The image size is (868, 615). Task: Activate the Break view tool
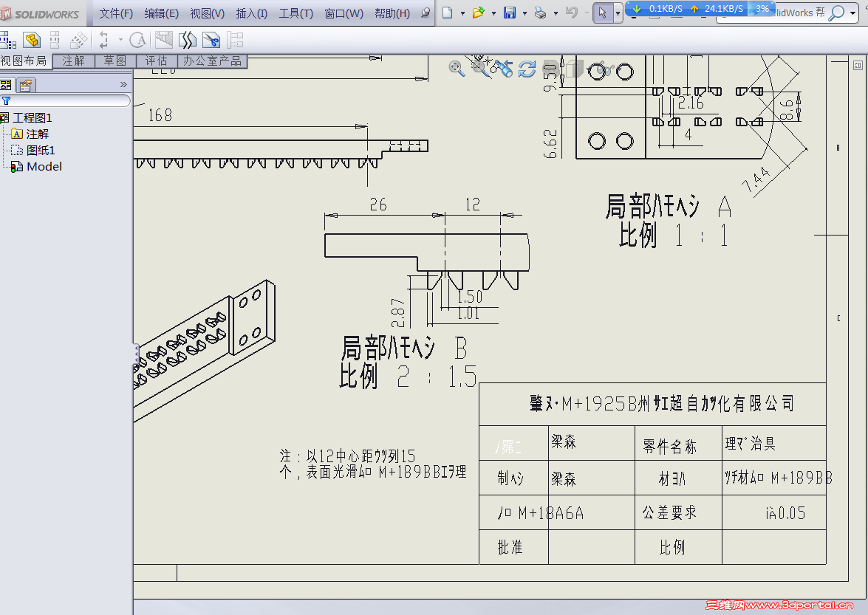pos(187,40)
